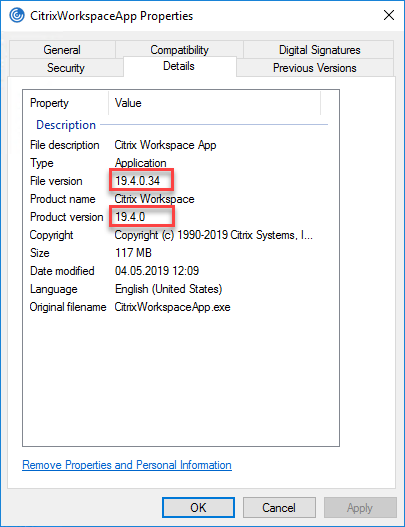Open the Compatibility tab

(x=179, y=50)
